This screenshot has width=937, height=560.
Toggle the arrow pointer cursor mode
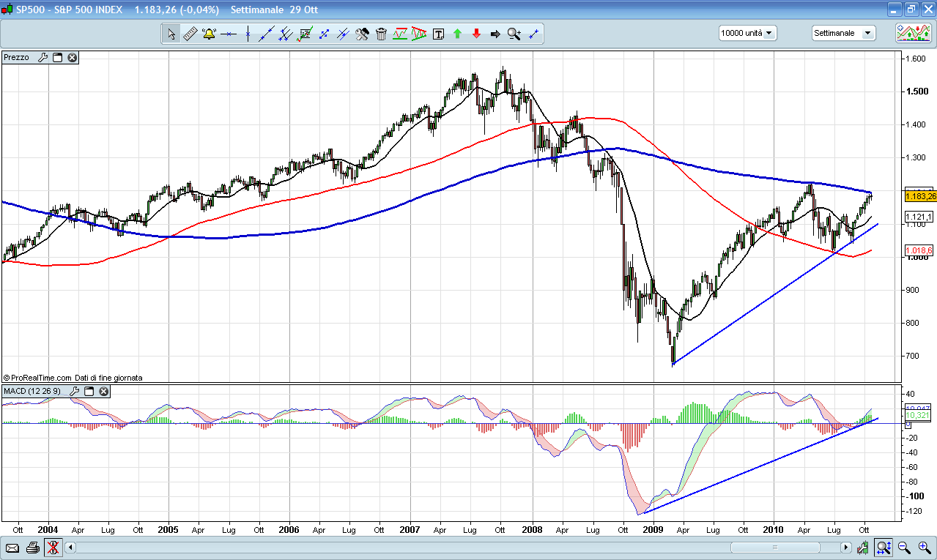click(x=171, y=34)
